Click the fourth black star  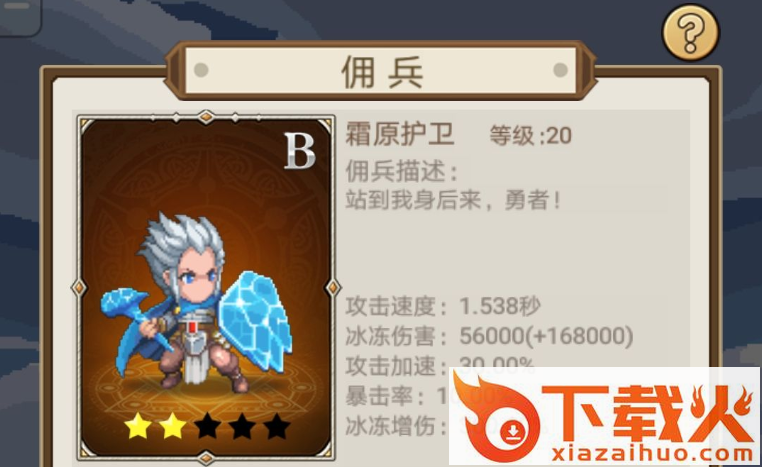click(242, 426)
